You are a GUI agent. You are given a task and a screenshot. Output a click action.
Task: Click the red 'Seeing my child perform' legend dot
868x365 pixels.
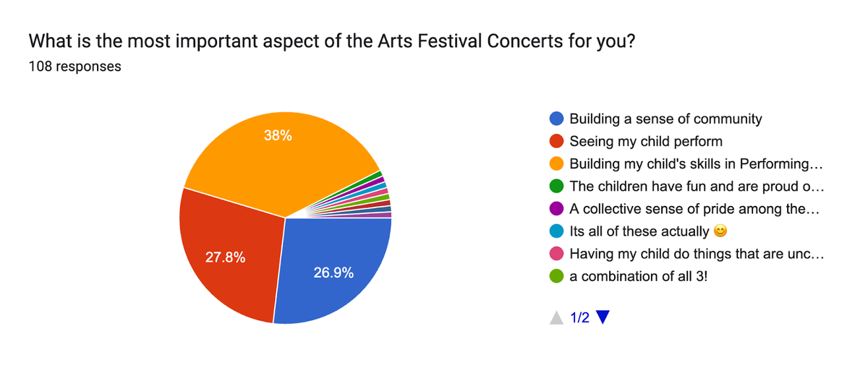557,142
